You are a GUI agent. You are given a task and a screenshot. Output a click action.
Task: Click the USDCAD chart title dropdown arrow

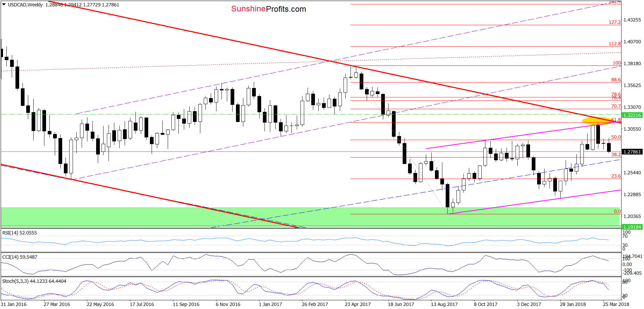point(4,5)
